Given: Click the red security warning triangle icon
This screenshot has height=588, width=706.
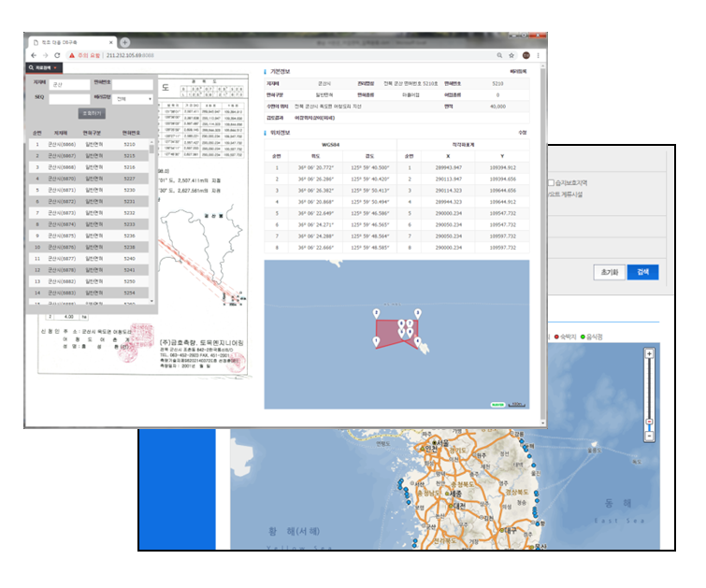Looking at the screenshot, I should pyautogui.click(x=72, y=55).
